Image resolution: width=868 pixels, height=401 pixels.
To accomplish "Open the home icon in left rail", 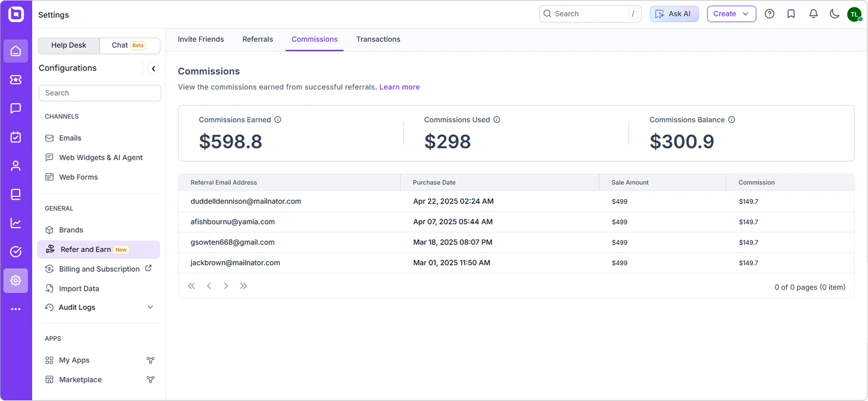I will [16, 51].
